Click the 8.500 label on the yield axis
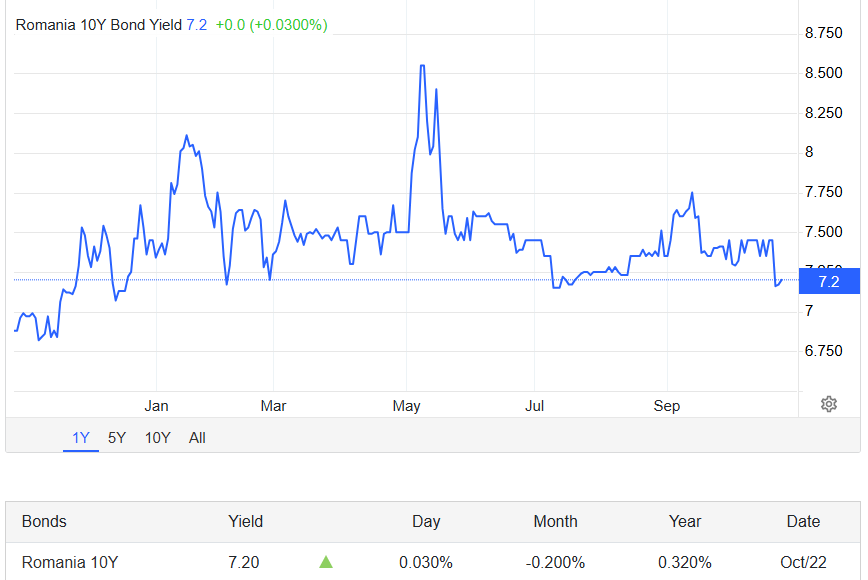The width and height of the screenshot is (868, 580). pos(823,73)
